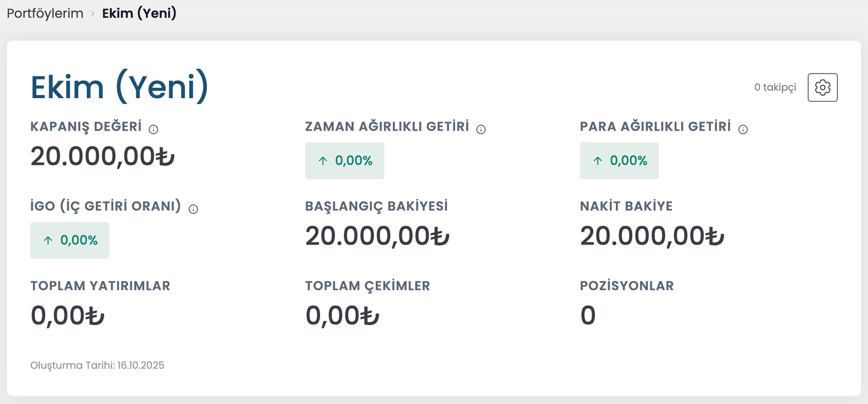Click the Kapanış Değeri amount 20.000,00₺
This screenshot has height=404, width=868.
pos(102,157)
